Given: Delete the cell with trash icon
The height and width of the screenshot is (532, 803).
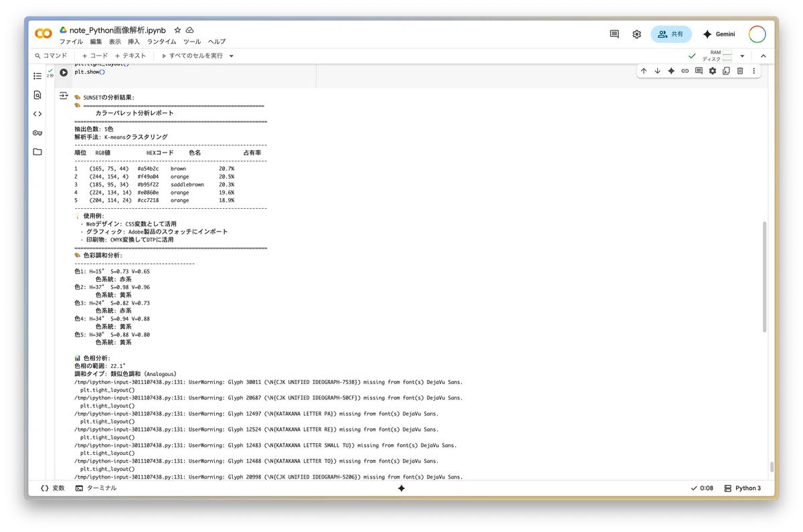Looking at the screenshot, I should 740,71.
